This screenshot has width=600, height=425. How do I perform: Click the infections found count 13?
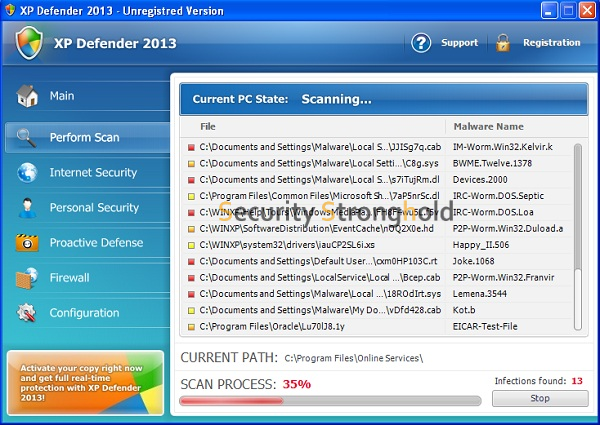click(577, 381)
